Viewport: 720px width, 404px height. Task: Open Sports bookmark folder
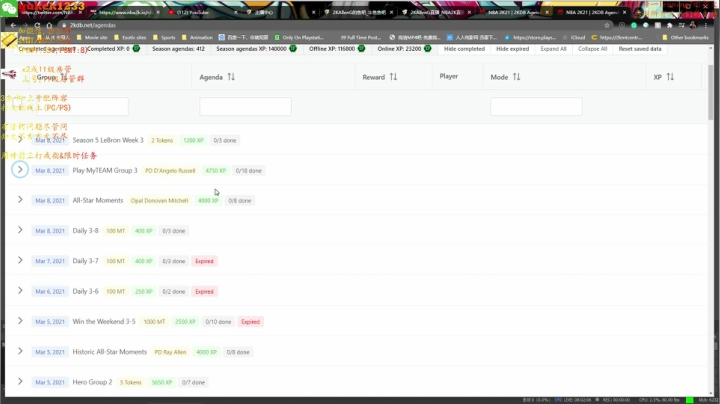164,38
